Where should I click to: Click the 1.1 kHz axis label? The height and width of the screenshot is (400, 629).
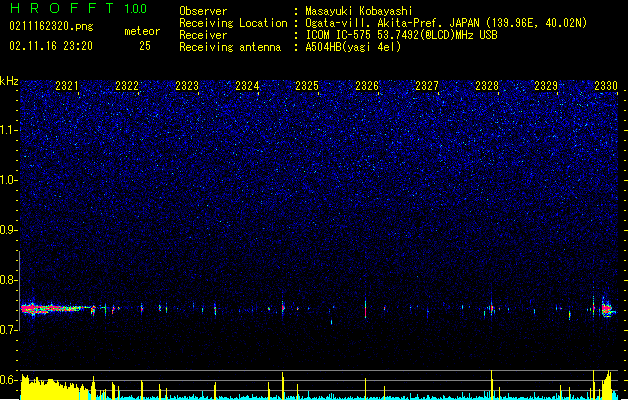point(9,130)
